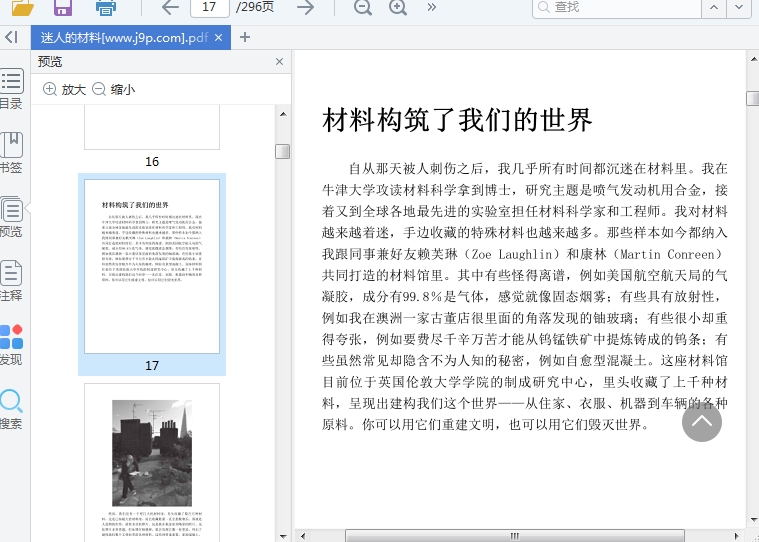Click the scroll-to-top round arrow button
The width and height of the screenshot is (759, 542).
702,421
